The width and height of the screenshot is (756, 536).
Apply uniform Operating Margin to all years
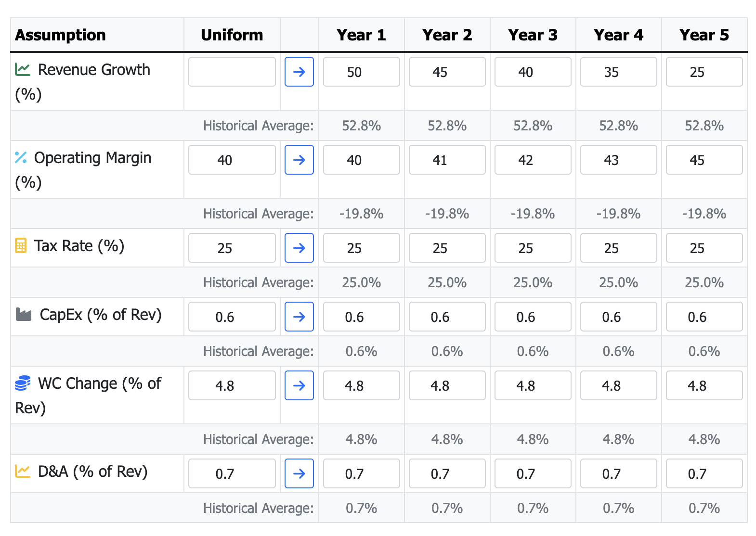[299, 160]
